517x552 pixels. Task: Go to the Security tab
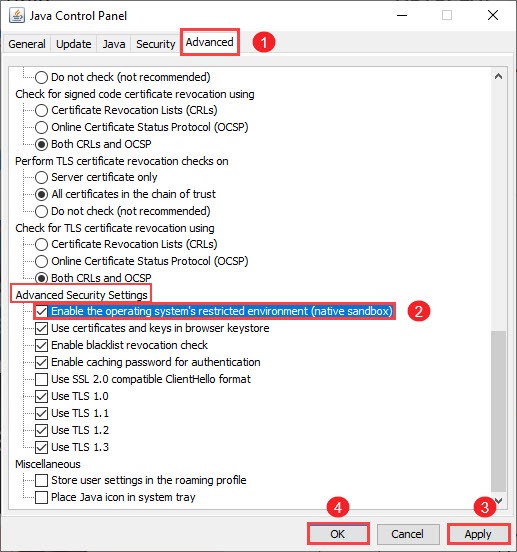pos(156,44)
